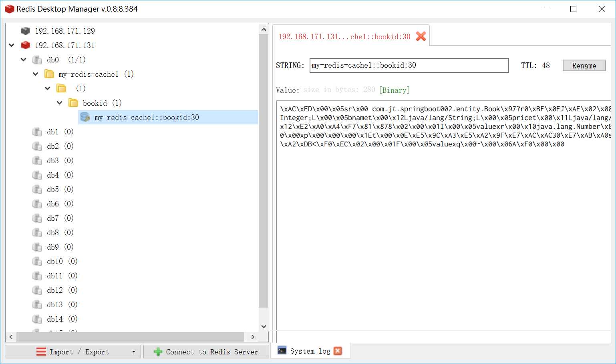Close the bookid:30 key tab with red X
The height and width of the screenshot is (364, 616).
click(x=421, y=36)
